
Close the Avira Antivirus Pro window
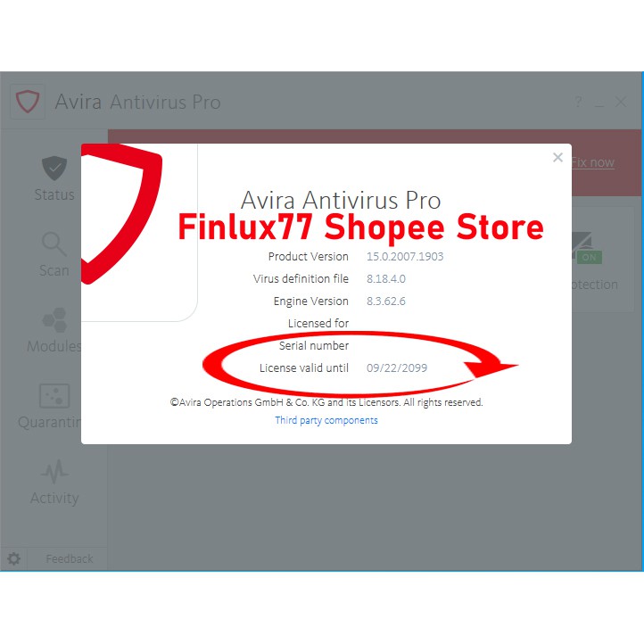pyautogui.click(x=621, y=102)
